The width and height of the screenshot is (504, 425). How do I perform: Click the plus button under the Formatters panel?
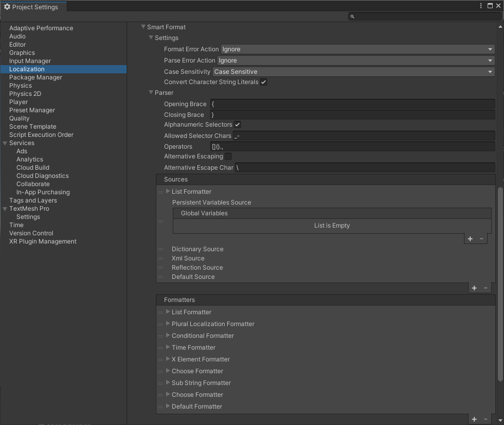(474, 419)
